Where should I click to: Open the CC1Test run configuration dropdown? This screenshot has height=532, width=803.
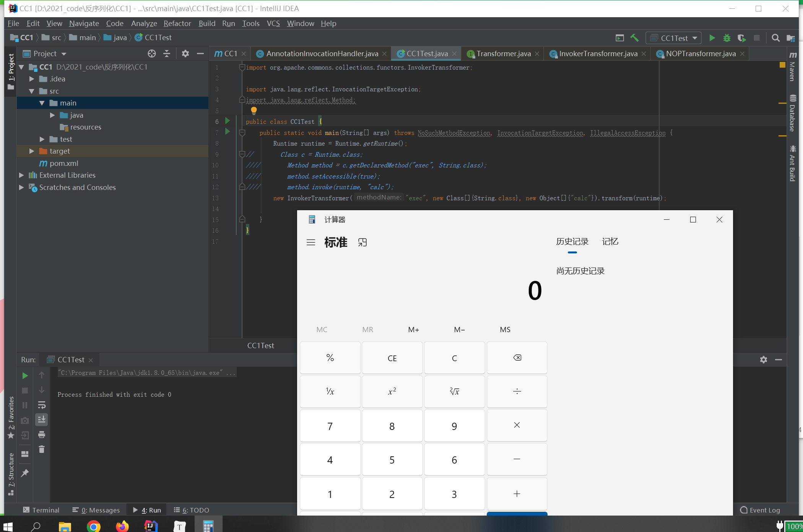click(674, 38)
